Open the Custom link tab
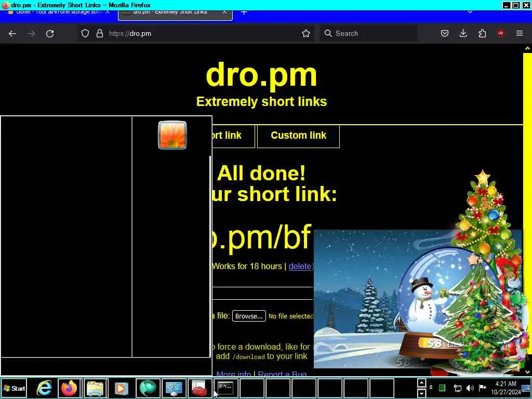Viewport: 532px width, 399px height. tap(299, 136)
